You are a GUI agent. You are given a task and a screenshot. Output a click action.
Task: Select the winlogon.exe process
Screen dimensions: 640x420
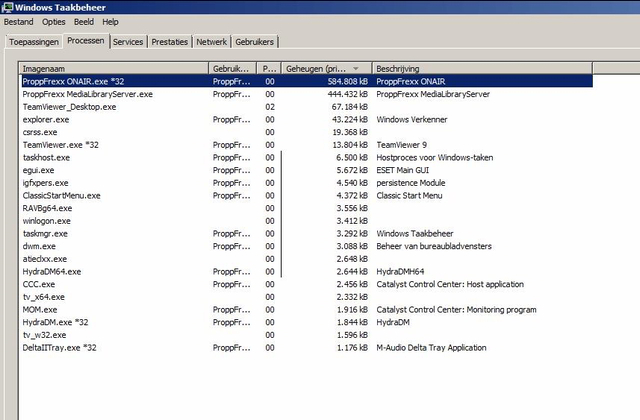(x=306, y=221)
